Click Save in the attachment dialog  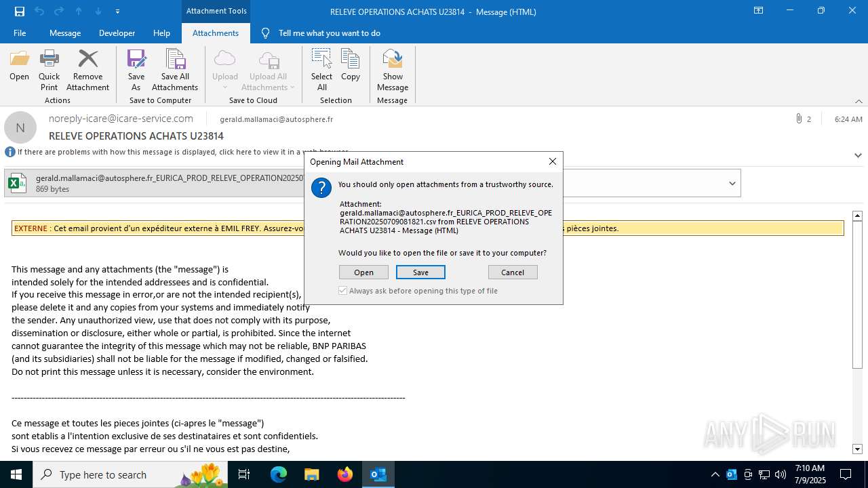coord(420,272)
